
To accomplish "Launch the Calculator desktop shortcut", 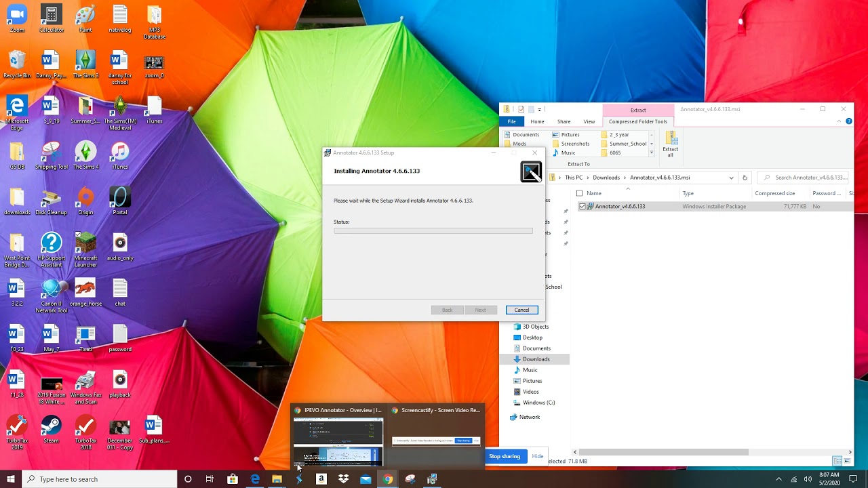I will point(52,19).
